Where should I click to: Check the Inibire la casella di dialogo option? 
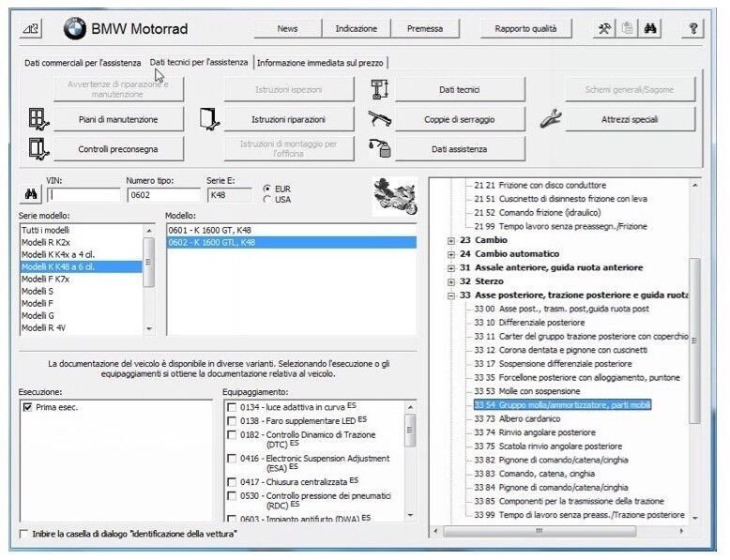tap(24, 534)
